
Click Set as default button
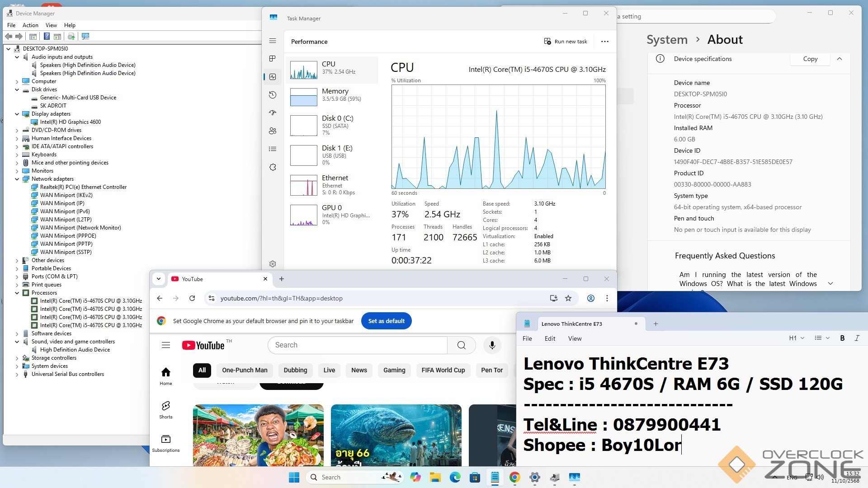(386, 321)
